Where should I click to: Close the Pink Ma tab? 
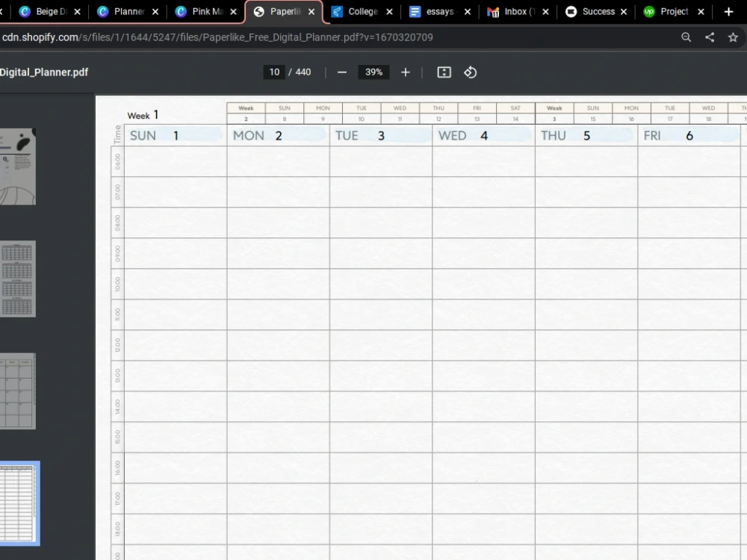(233, 12)
